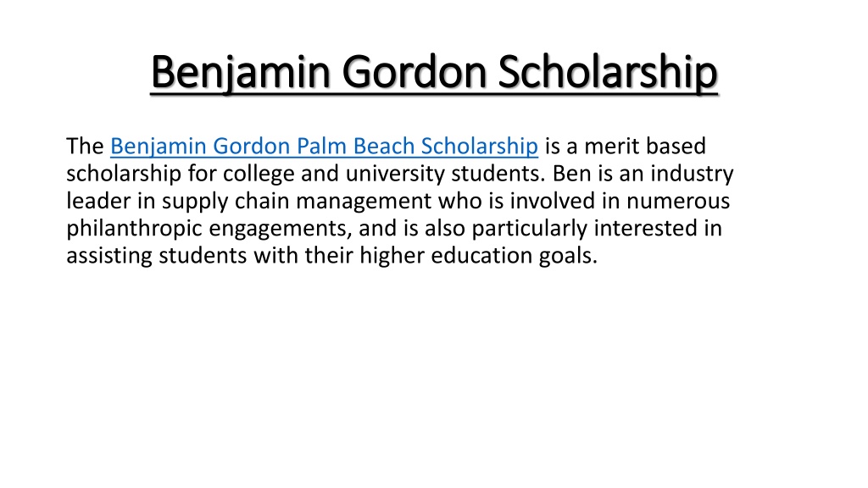Click the word 'industry' ending the second line

coord(692,174)
